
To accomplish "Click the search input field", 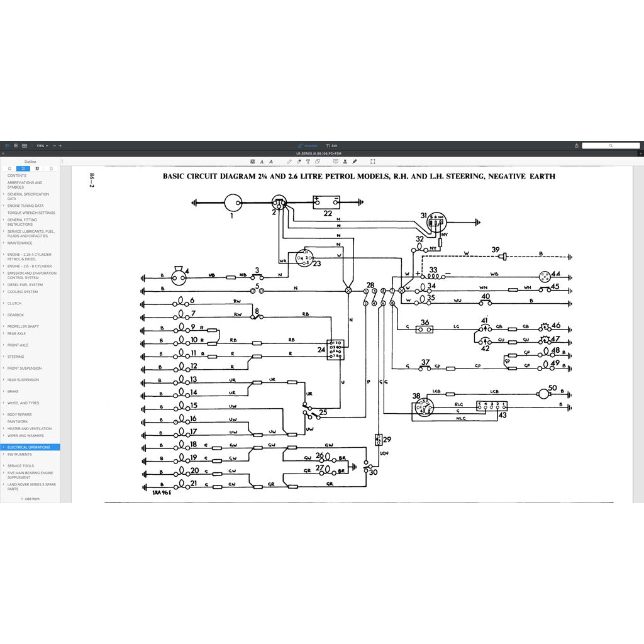I will 610,145.
